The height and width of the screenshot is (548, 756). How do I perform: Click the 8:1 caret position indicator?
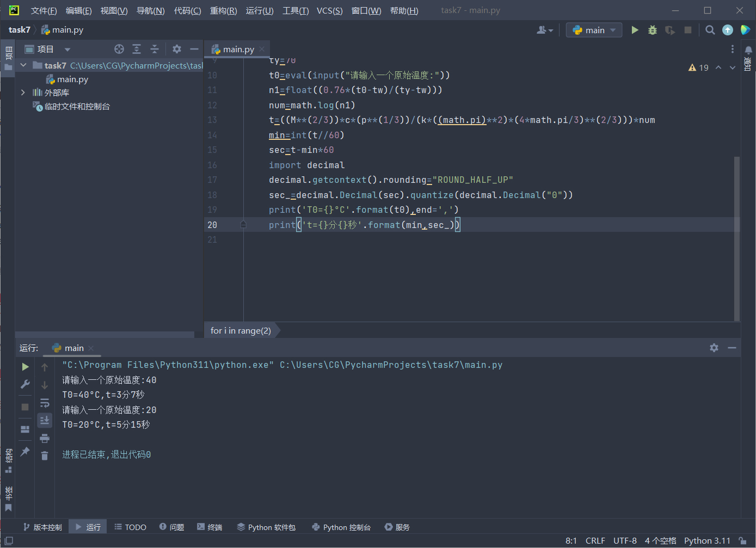pyautogui.click(x=571, y=541)
